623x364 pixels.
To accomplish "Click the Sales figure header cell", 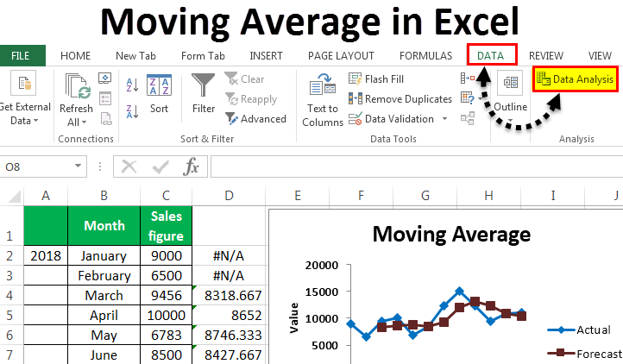I will click(166, 225).
